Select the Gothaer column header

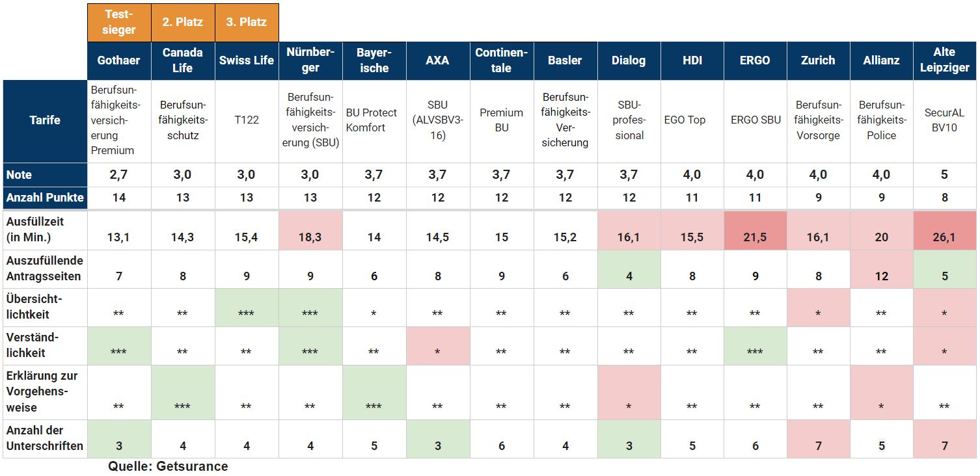119,60
